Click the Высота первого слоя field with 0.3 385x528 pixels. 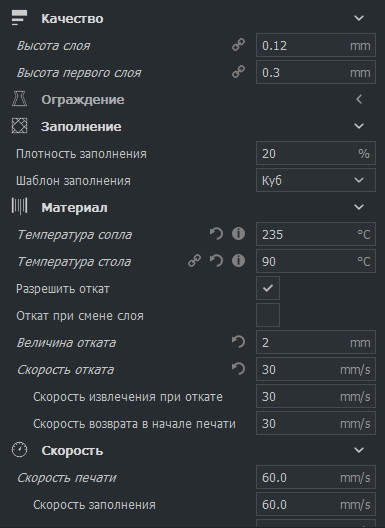(x=316, y=72)
